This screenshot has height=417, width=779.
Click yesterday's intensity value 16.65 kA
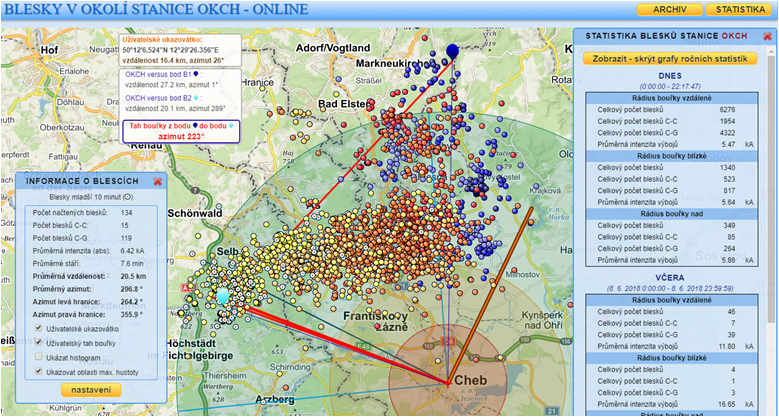(727, 404)
